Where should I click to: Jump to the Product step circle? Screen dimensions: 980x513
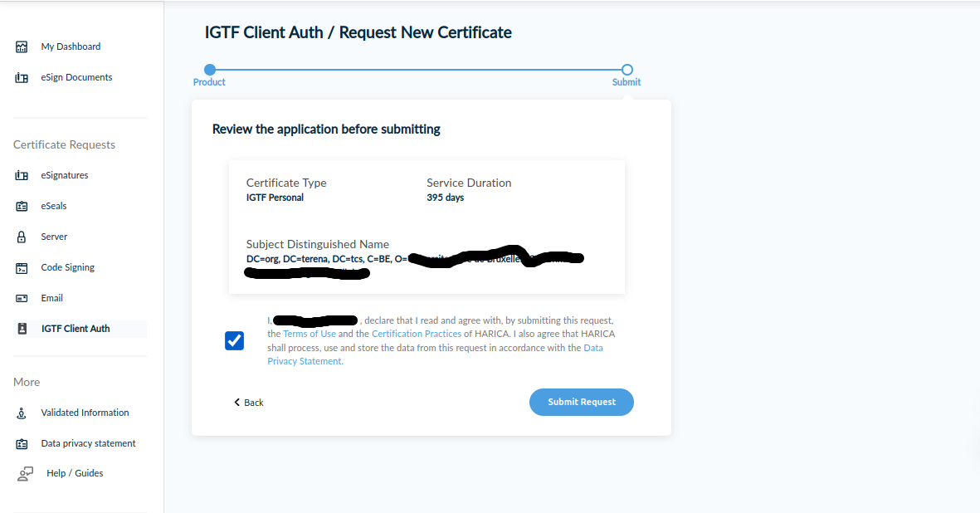[210, 70]
